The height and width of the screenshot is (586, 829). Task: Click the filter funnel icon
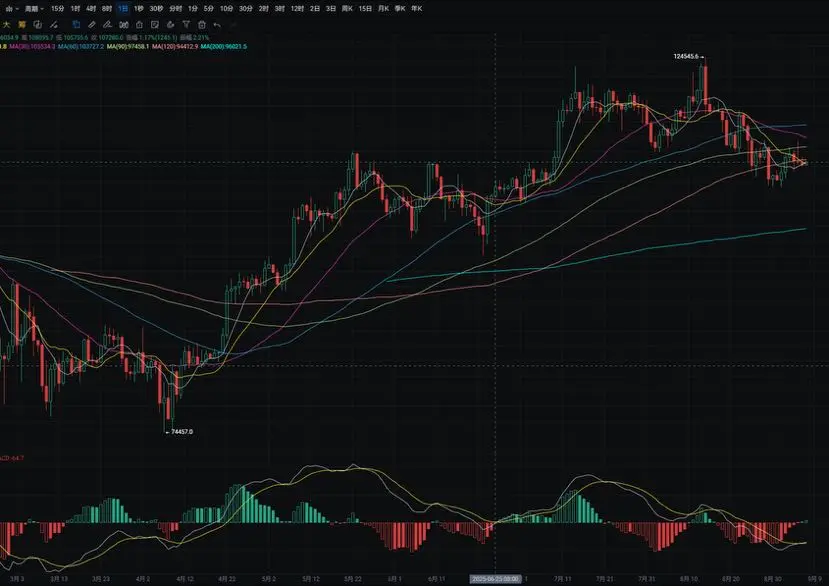pos(186,24)
